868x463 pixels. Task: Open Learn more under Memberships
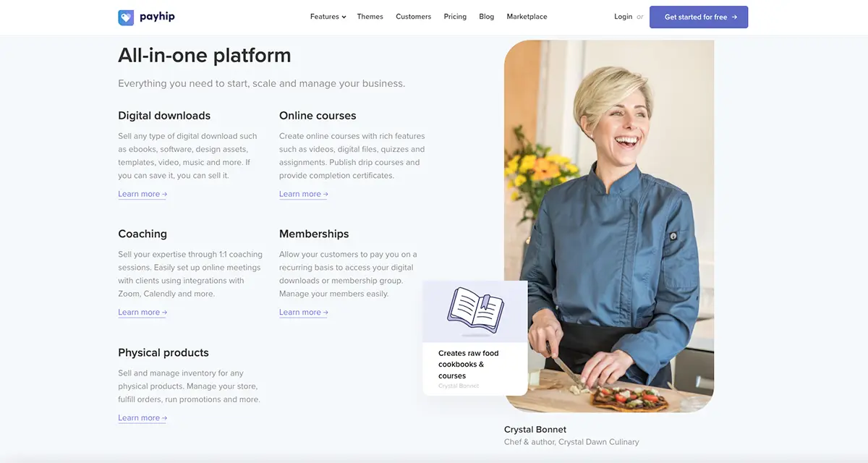(304, 313)
